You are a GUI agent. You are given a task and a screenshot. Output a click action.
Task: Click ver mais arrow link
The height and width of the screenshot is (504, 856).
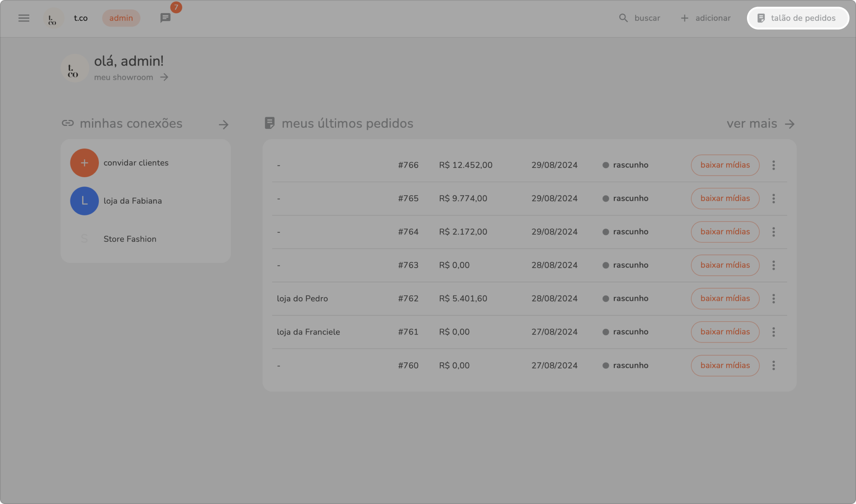coord(789,124)
